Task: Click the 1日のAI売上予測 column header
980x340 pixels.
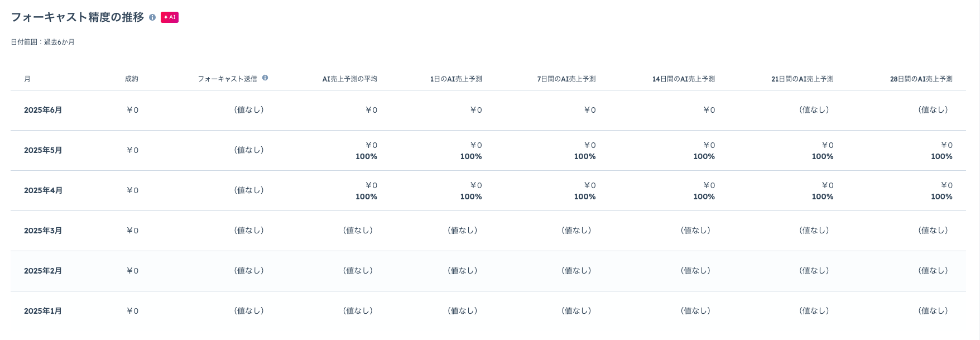Action: tap(456, 79)
